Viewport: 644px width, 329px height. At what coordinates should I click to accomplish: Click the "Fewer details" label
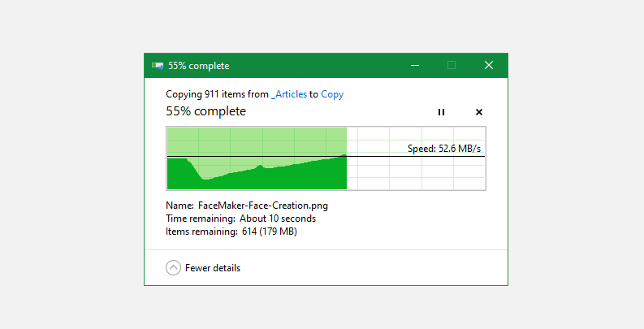[213, 268]
